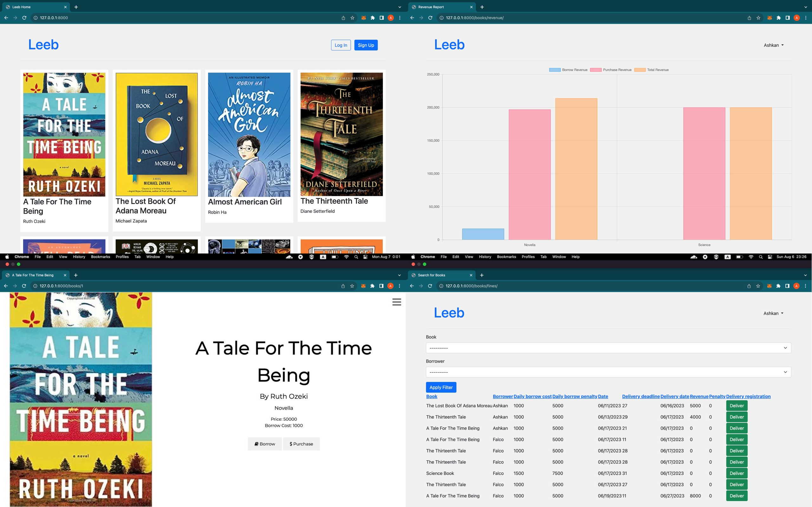Toggle Borrow Revenue legend on the chart
The image size is (812, 507).
tap(568, 70)
